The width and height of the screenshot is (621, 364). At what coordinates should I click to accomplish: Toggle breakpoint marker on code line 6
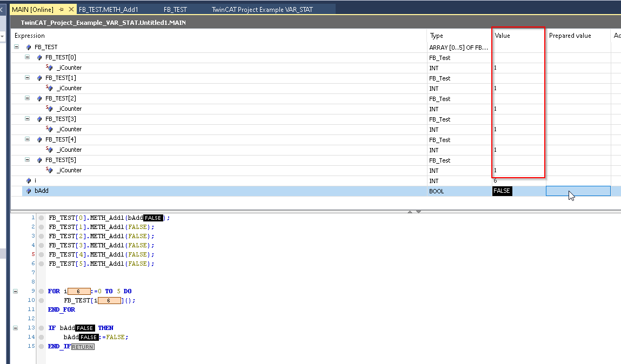coord(41,264)
